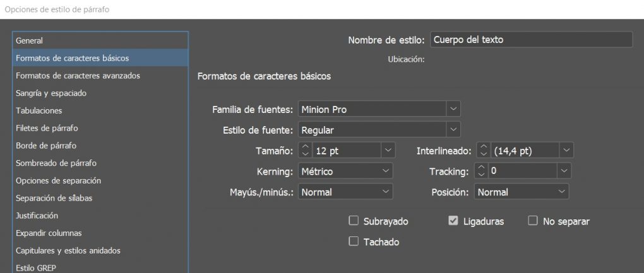Viewport: 644px width, 273px height.
Task: Open the Tracking value dropdown arrow
Action: [564, 171]
